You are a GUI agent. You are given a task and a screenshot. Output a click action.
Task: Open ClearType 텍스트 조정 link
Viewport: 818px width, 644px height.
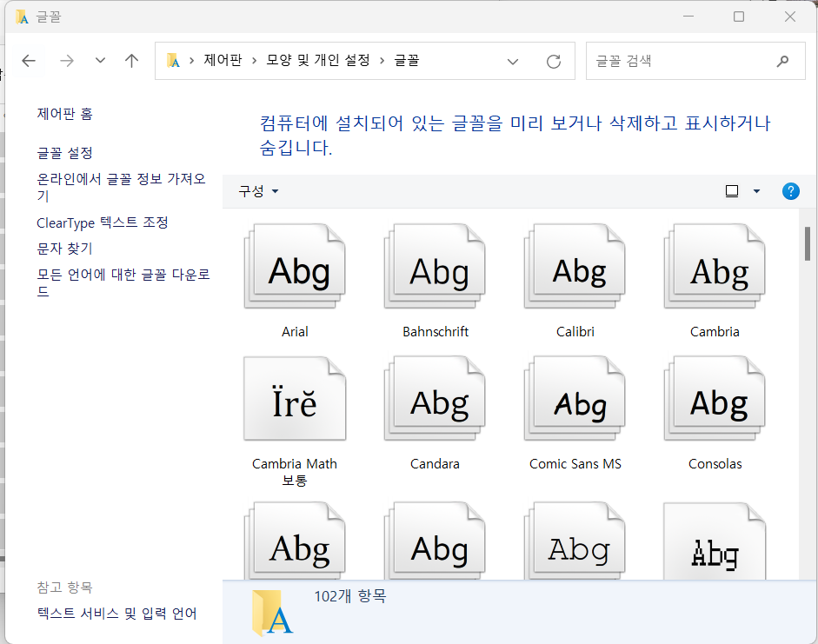tap(103, 222)
